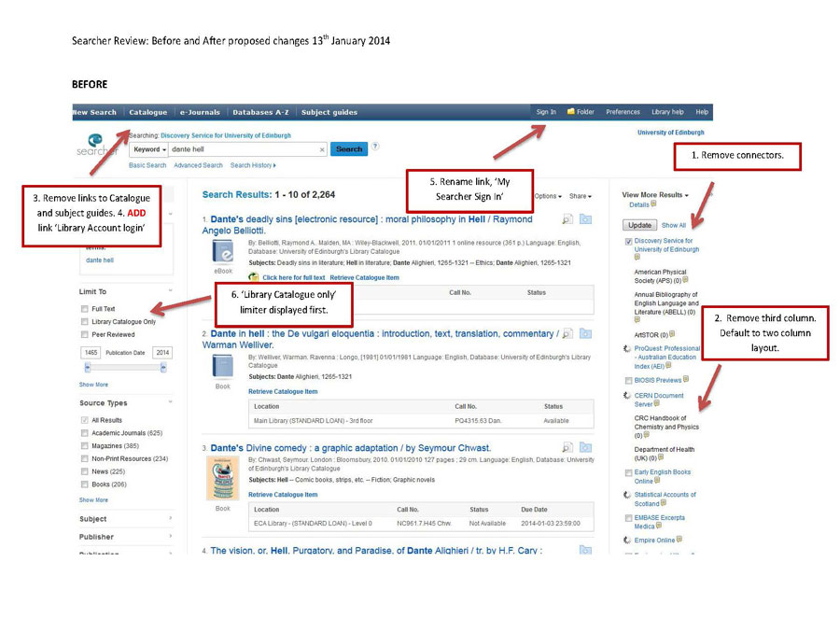
Task: Open the note icon beside Empire Online
Action: [x=679, y=540]
